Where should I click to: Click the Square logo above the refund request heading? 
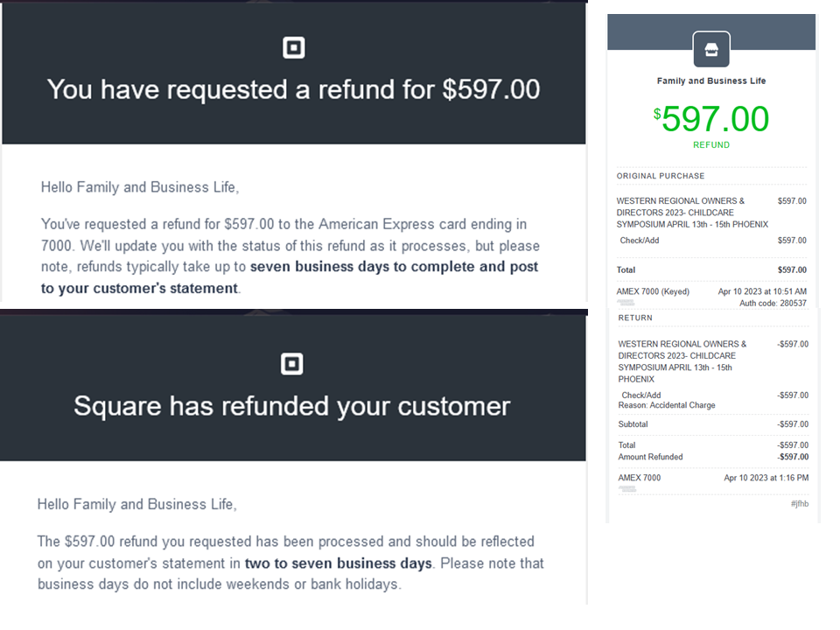(x=294, y=47)
